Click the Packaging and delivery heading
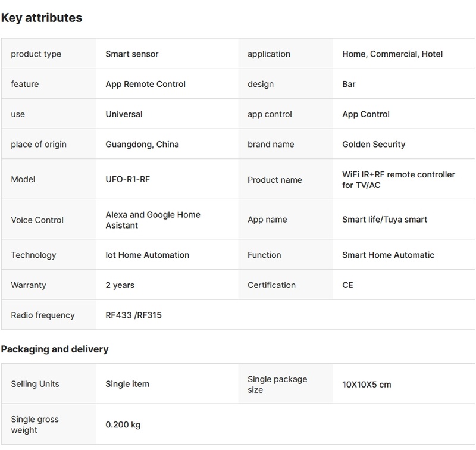 [55, 349]
